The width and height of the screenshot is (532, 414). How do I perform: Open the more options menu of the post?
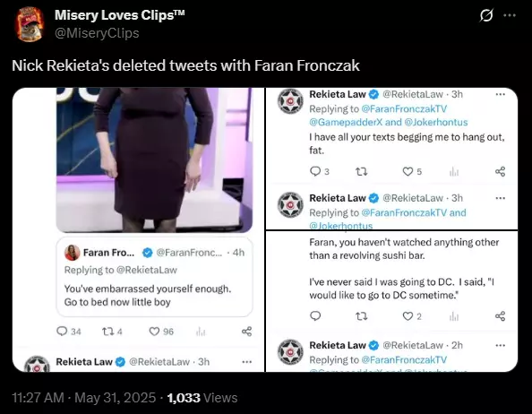510,15
